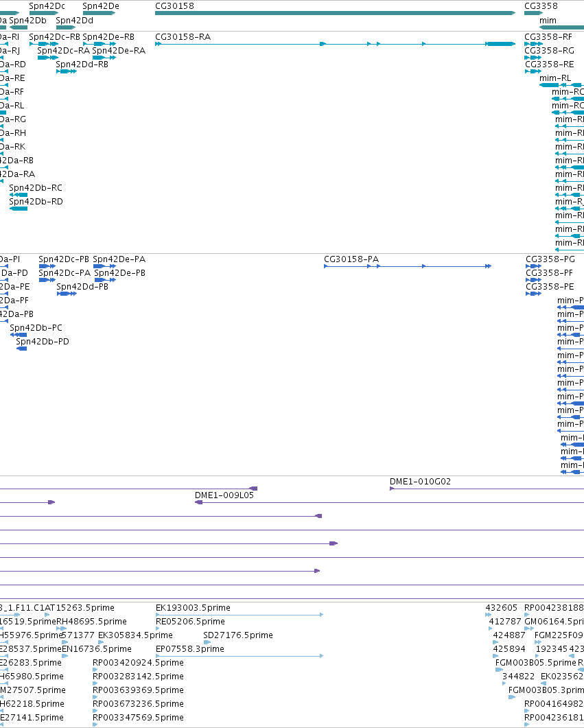Select EST RP003673236.5prime

138,704
